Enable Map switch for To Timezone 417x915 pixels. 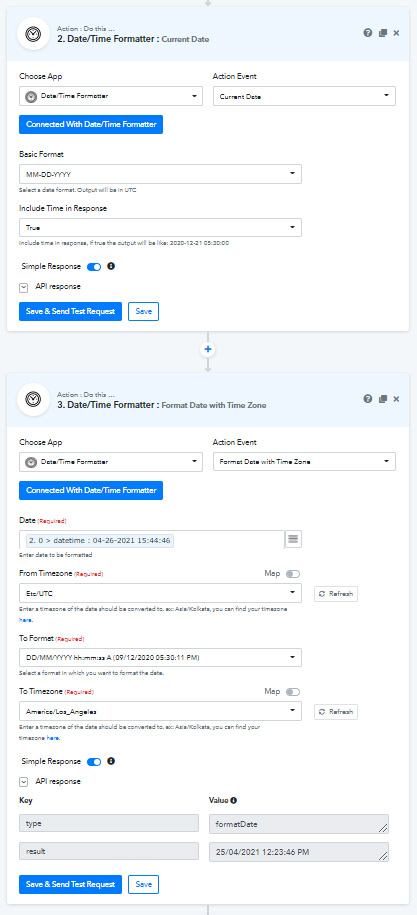pos(293,692)
